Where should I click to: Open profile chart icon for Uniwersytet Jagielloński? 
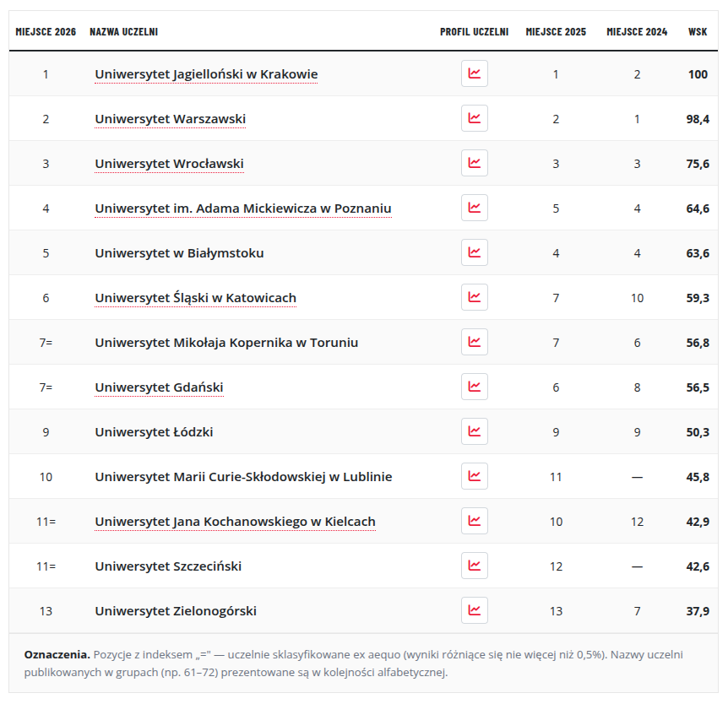tap(474, 73)
